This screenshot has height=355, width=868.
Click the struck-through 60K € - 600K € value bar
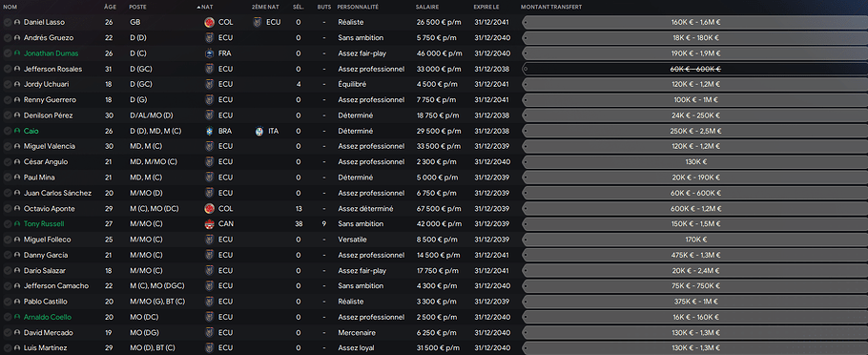click(694, 70)
